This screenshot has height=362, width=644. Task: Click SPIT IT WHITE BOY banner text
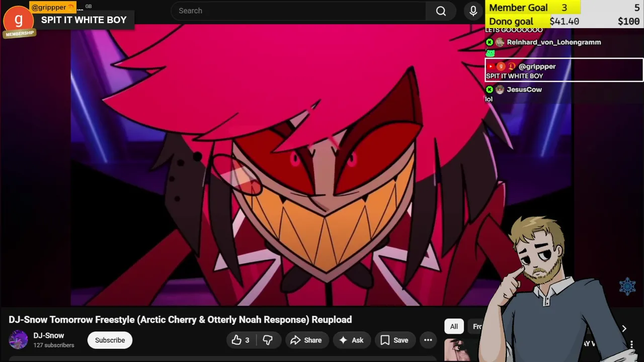tap(84, 20)
